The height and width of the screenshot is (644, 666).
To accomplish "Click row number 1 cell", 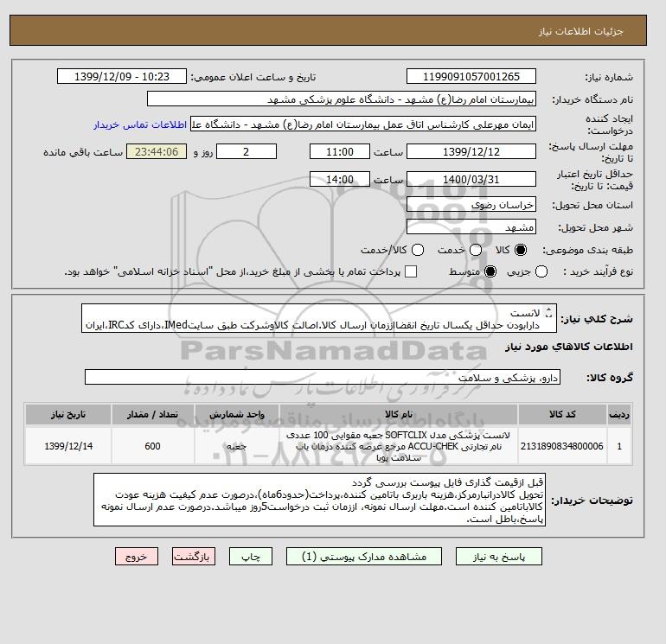I will pos(619,446).
